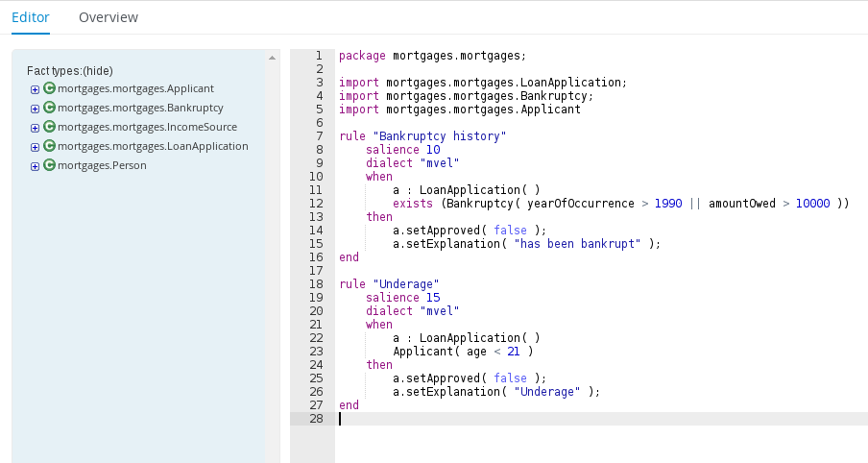Hide the Fact types panel via (hide)
Viewport: 868px width, 463px height.
coord(98,71)
